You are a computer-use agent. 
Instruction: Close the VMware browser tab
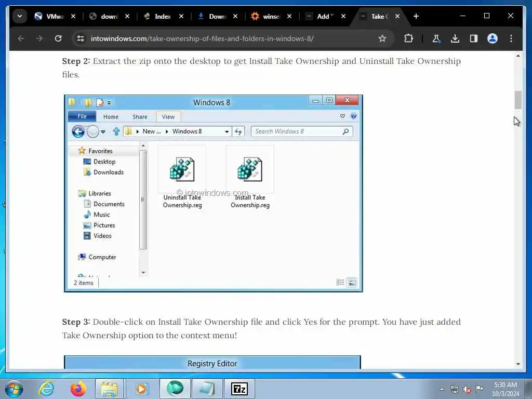click(73, 16)
